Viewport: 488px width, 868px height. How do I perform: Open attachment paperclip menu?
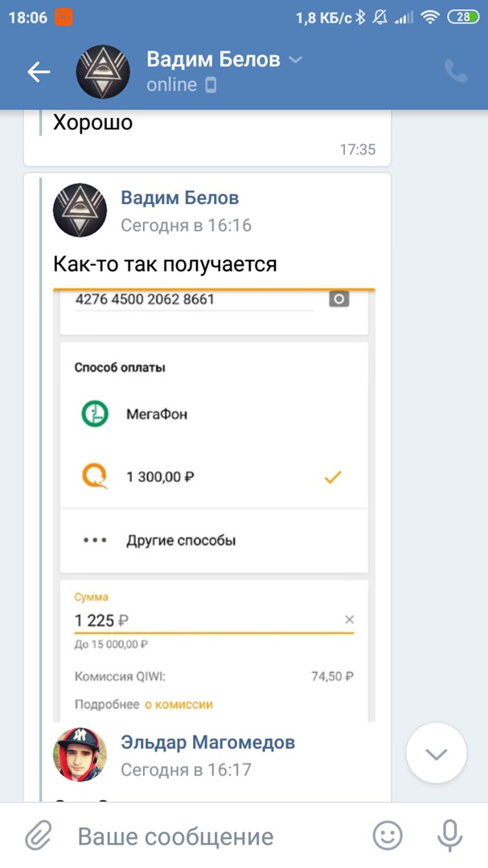(x=38, y=837)
